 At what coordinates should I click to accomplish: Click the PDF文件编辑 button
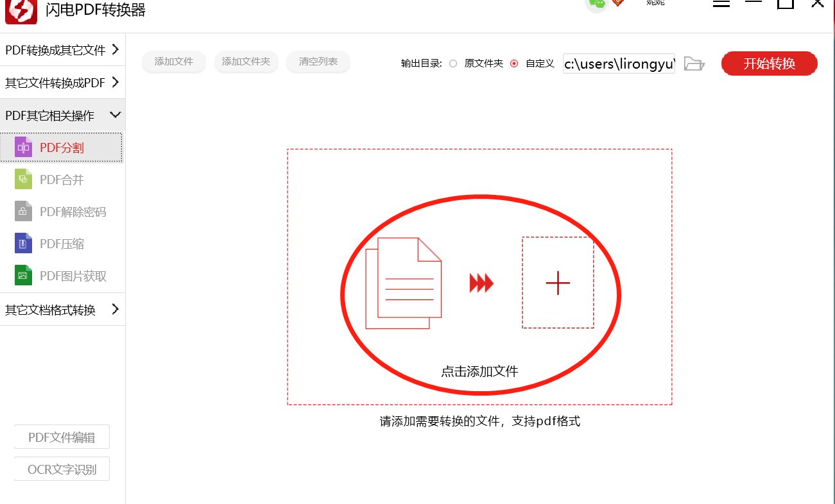(x=62, y=436)
